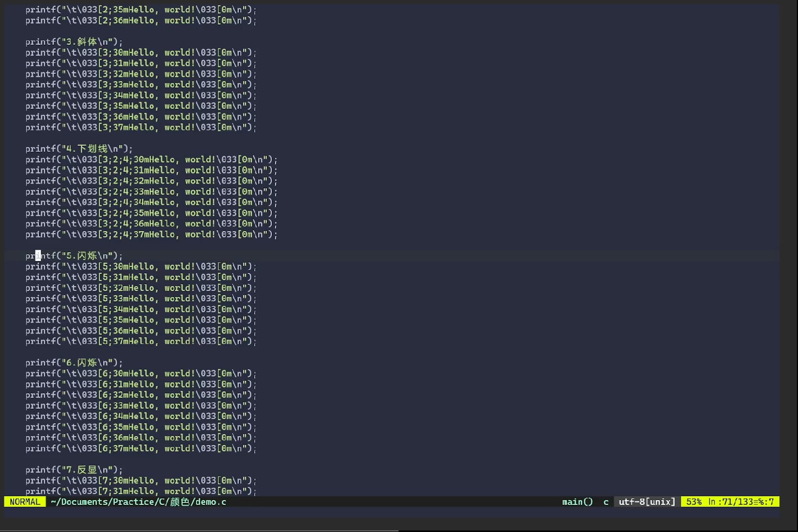Click the utf-8[unix] encoding indicator
798x532 pixels.
point(647,501)
